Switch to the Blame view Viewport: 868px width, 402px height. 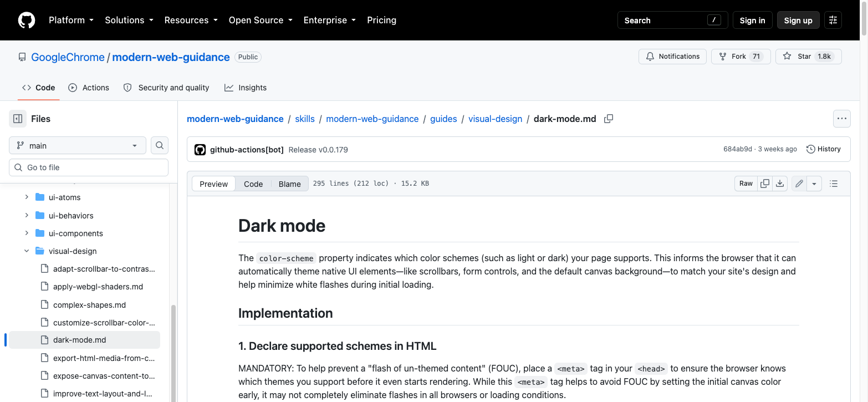click(289, 184)
